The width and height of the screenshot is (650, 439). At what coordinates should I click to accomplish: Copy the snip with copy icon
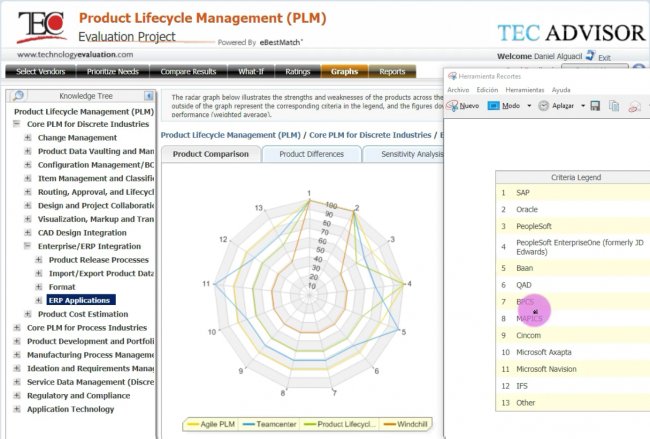tap(614, 106)
